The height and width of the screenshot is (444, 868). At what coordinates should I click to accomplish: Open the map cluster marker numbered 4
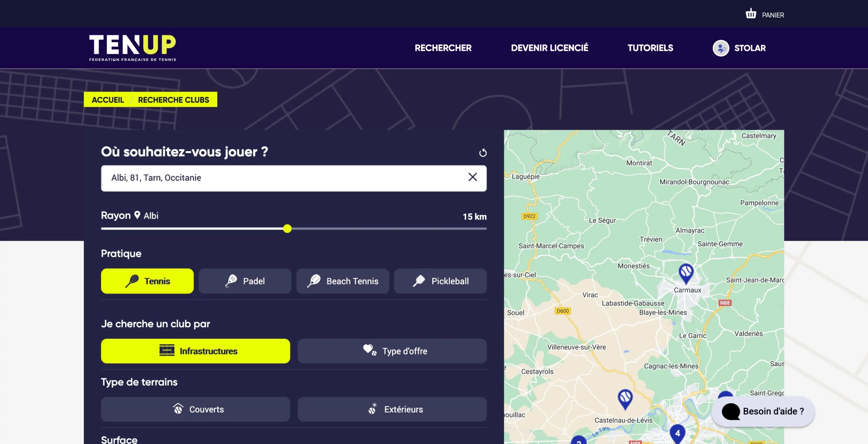(677, 433)
